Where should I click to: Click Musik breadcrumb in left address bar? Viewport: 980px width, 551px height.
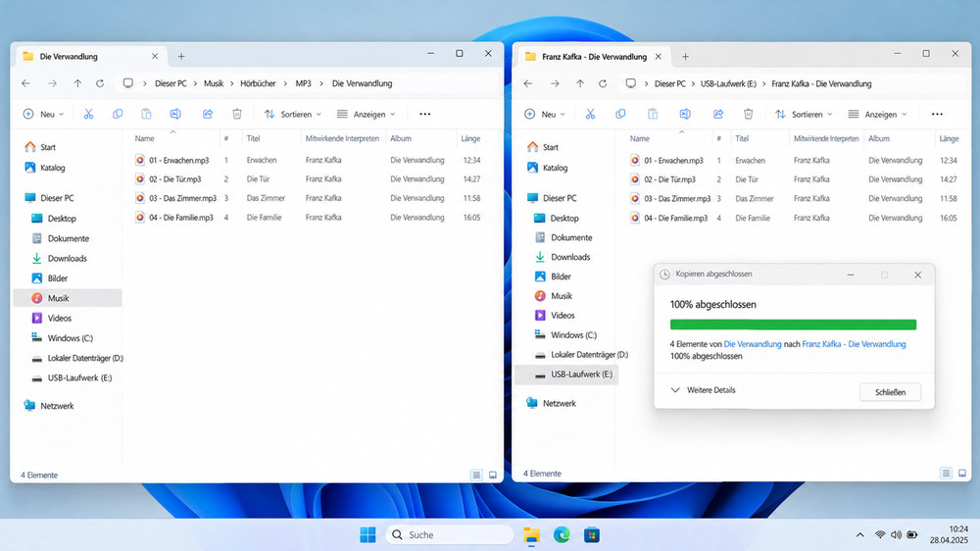click(213, 83)
